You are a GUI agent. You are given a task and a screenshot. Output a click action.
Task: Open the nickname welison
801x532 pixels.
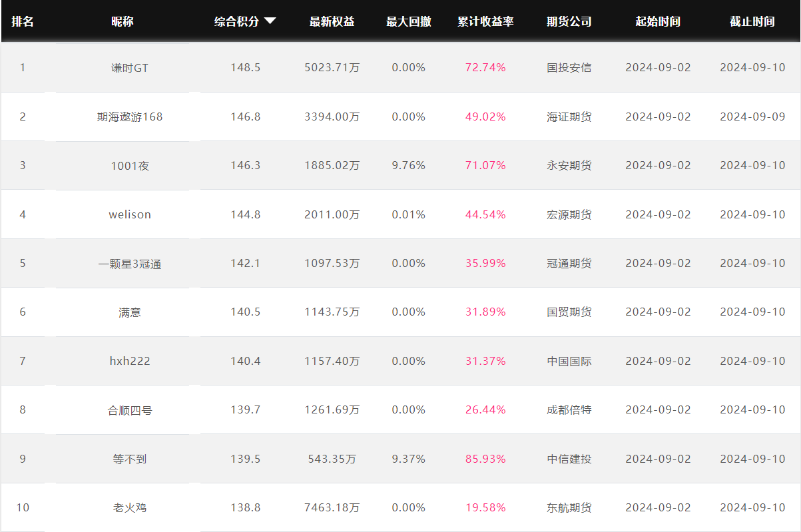click(x=130, y=214)
